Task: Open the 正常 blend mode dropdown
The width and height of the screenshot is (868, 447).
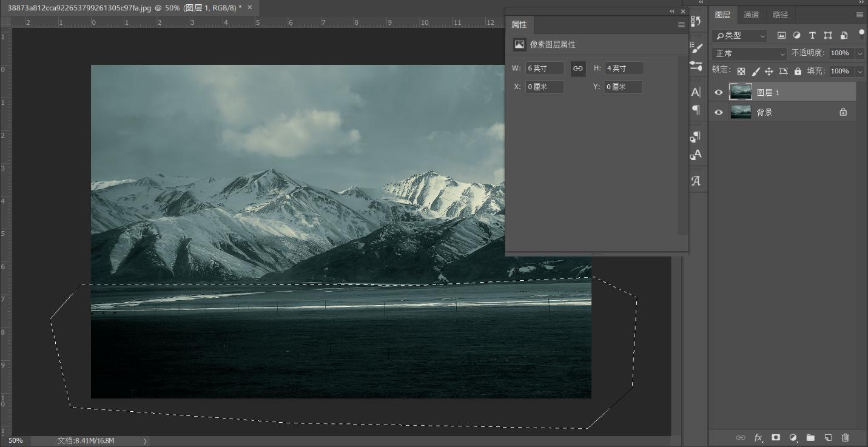Action: 747,53
